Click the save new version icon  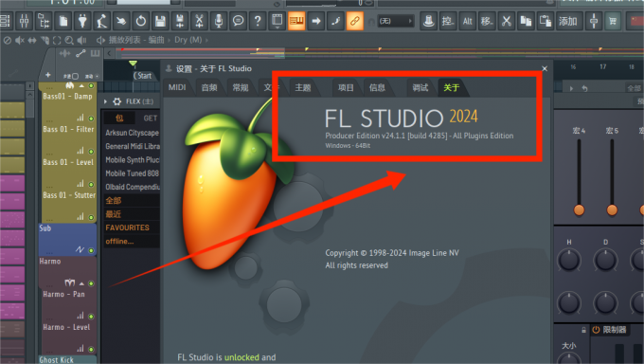180,21
